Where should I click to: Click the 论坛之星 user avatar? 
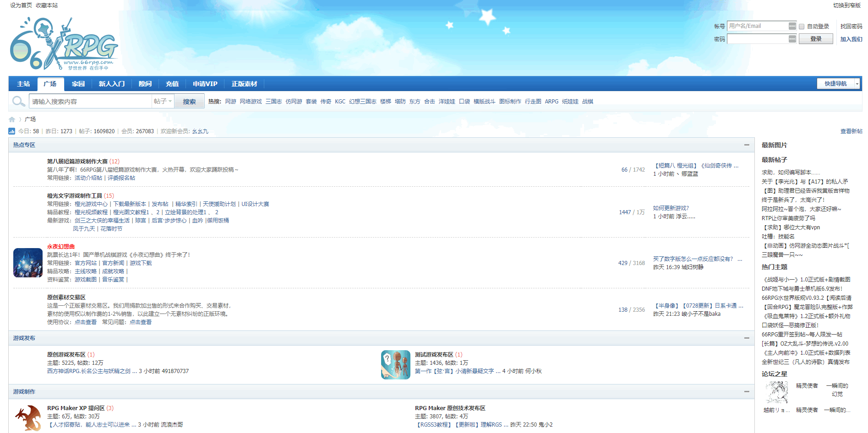[776, 393]
